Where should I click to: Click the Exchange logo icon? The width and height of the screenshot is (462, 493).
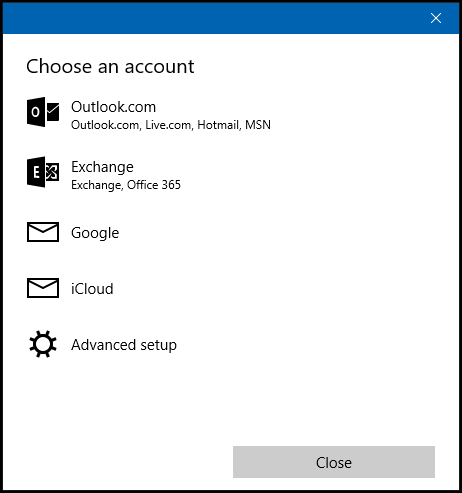[x=43, y=172]
